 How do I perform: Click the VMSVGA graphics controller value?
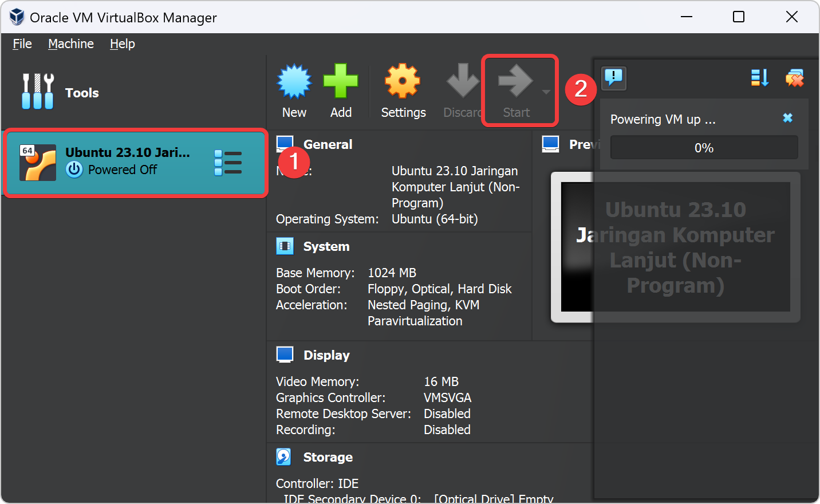pyautogui.click(x=448, y=397)
